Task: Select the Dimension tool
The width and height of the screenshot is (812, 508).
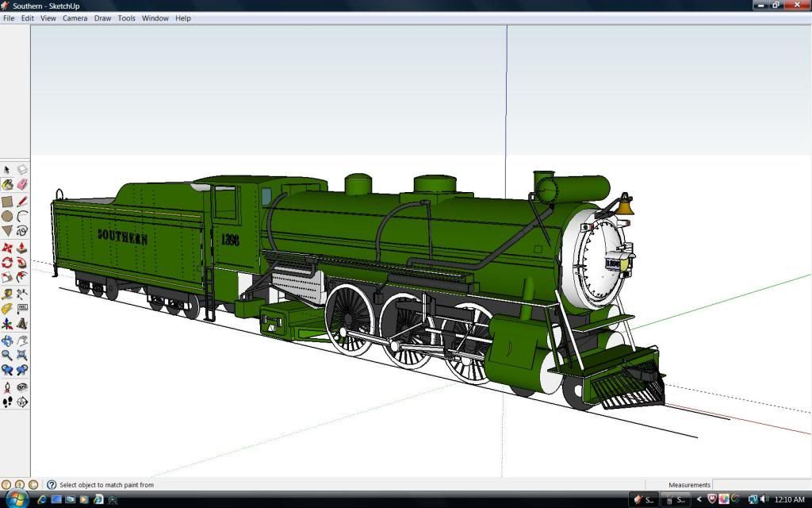Action: 21,294
